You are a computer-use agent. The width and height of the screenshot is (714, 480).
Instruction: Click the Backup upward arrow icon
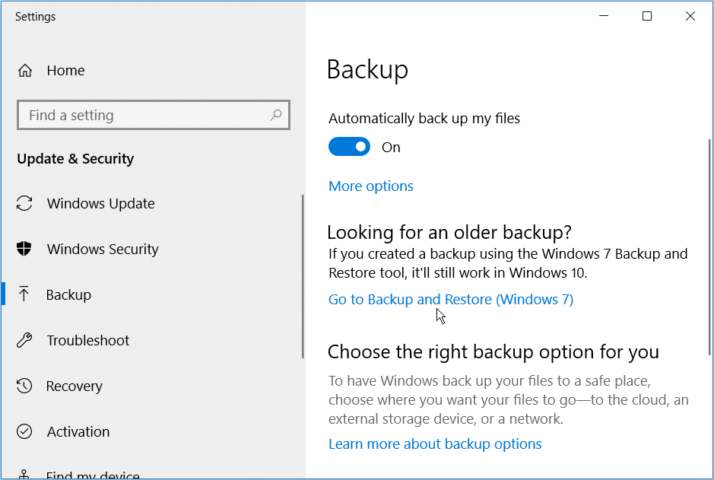(24, 294)
